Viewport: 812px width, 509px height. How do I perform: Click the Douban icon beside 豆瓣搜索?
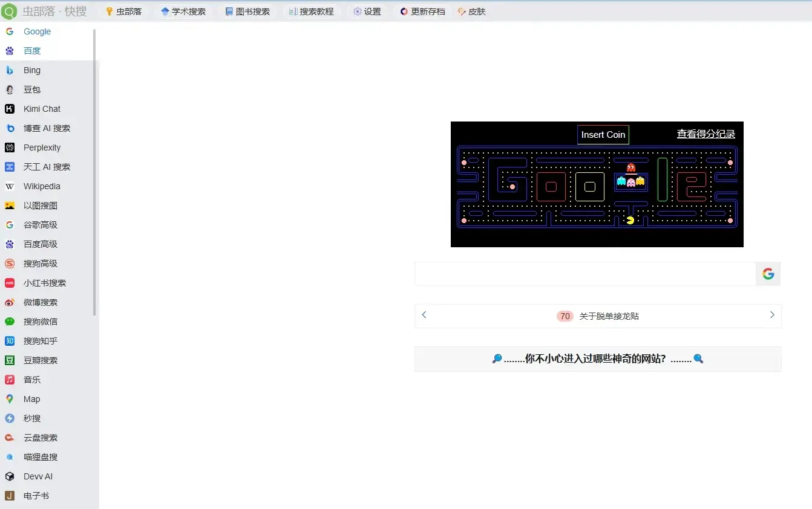click(10, 360)
